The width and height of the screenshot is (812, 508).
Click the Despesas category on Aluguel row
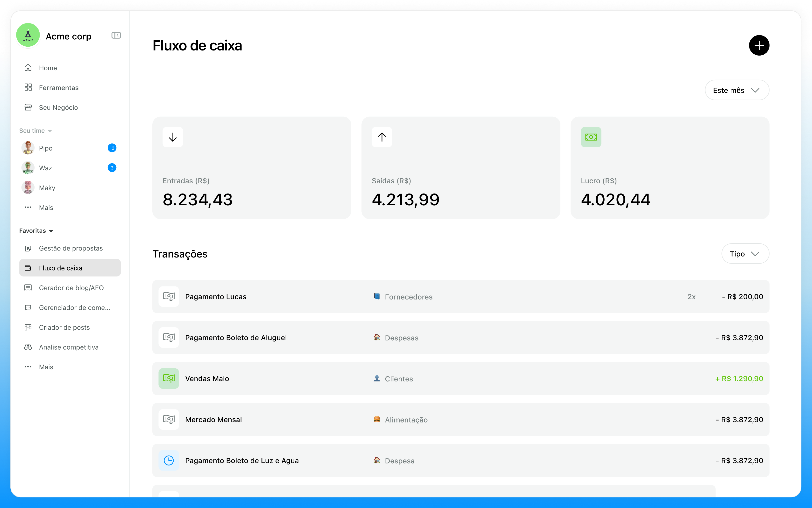coord(396,338)
